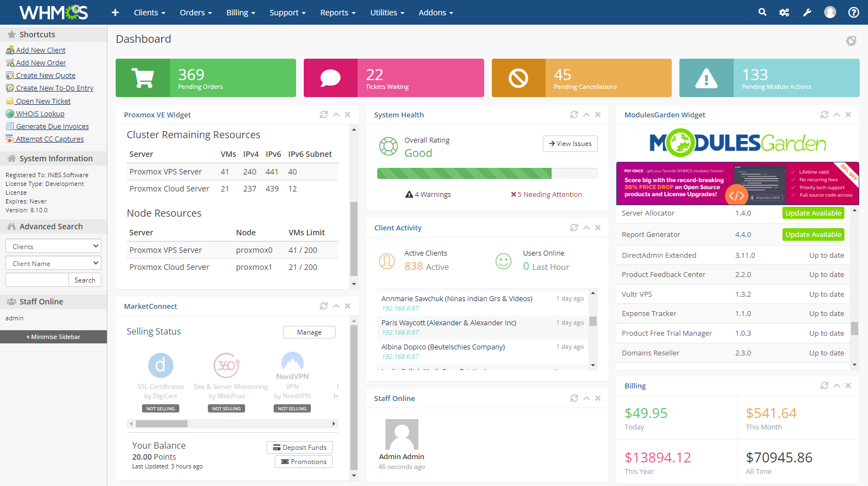Open the Client Name field dropdown

point(53,263)
